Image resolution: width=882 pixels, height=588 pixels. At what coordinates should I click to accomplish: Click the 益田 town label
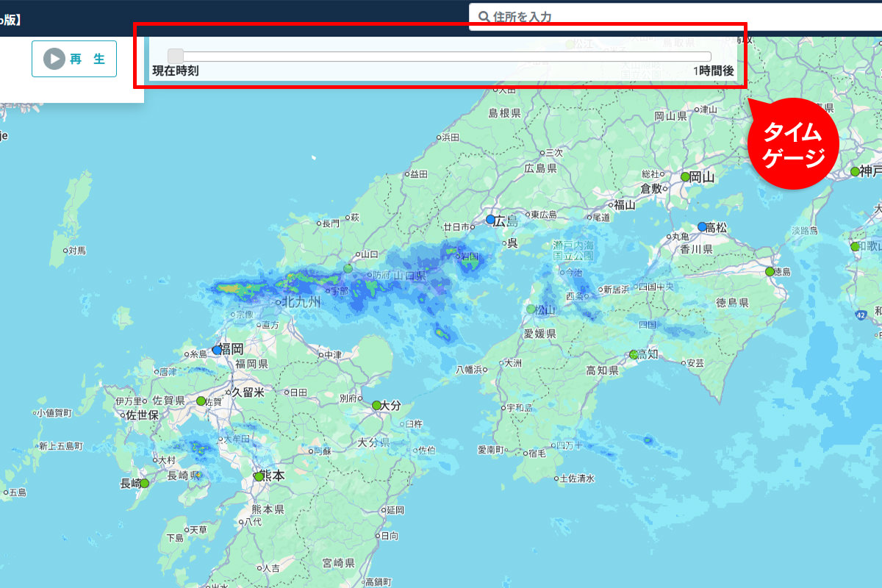tap(418, 174)
